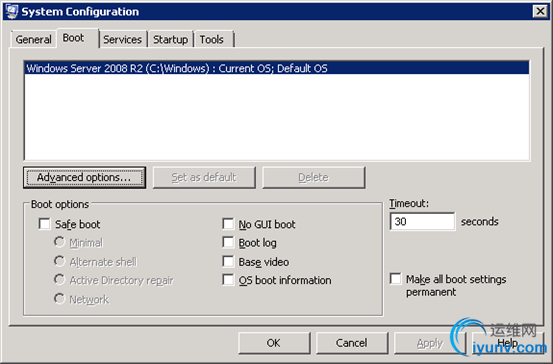Click the Set as default button
The width and height of the screenshot is (553, 364).
tap(204, 177)
